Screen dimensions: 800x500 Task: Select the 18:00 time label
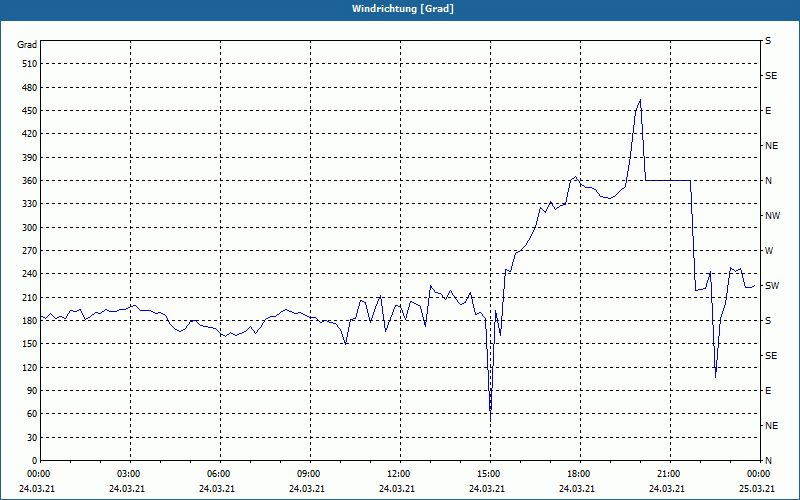pos(580,474)
